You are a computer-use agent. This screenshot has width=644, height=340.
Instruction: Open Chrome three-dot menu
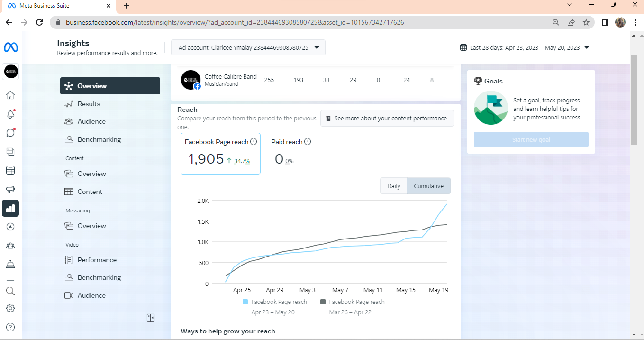(635, 22)
